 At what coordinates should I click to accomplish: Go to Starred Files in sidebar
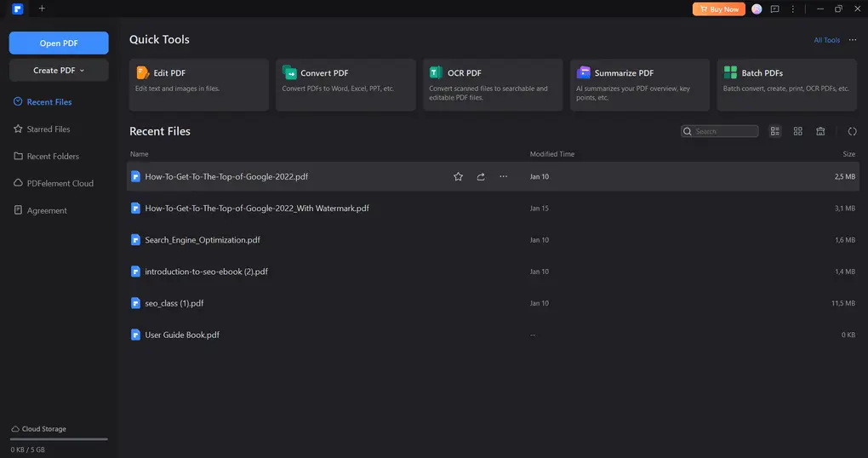pos(49,129)
